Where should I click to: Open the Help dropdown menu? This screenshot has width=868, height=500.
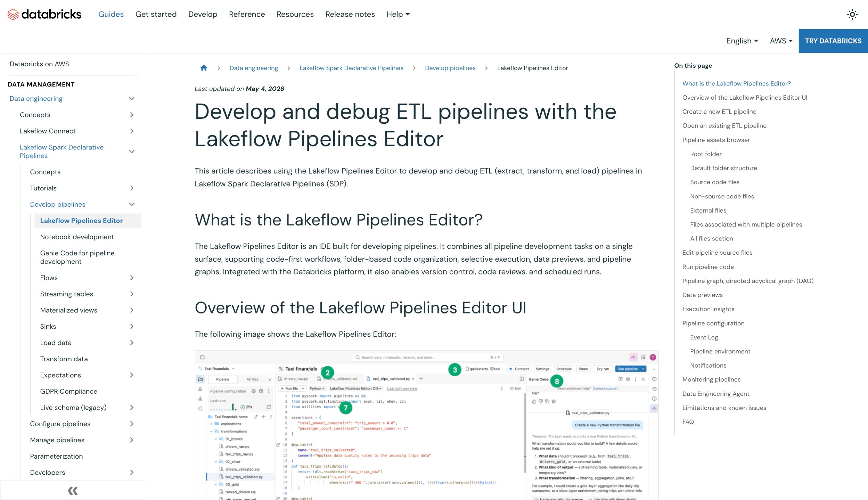click(x=398, y=14)
